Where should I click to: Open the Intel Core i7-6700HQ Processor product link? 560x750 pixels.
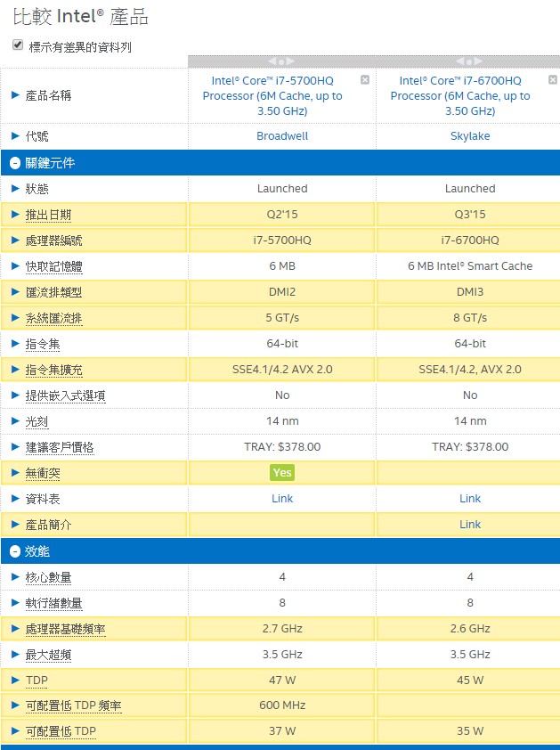coord(460,95)
